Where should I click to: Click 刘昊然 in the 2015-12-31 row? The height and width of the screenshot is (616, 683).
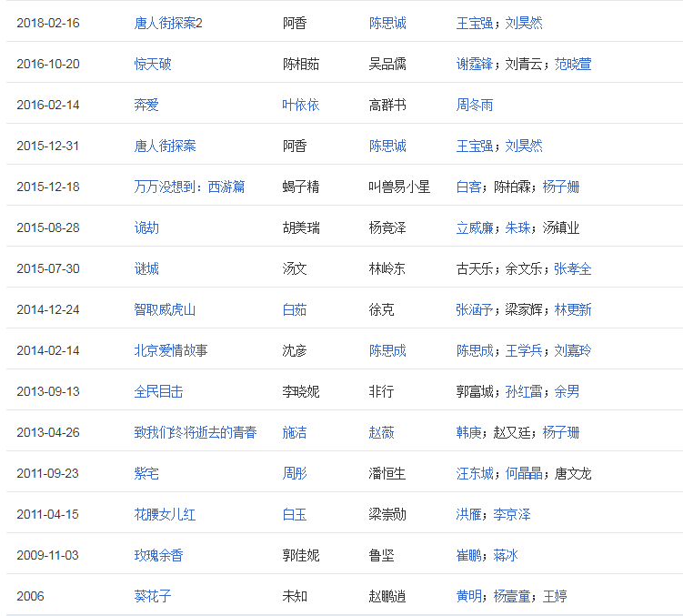(524, 146)
